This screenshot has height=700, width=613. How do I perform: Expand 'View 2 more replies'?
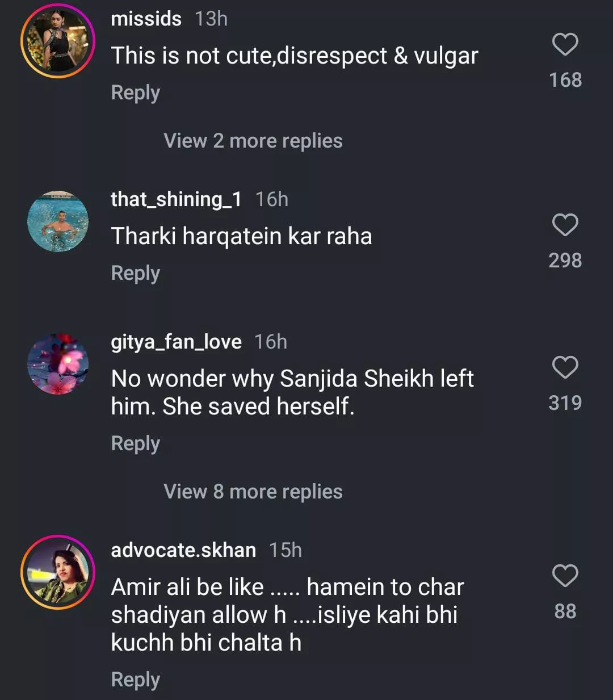pos(253,141)
